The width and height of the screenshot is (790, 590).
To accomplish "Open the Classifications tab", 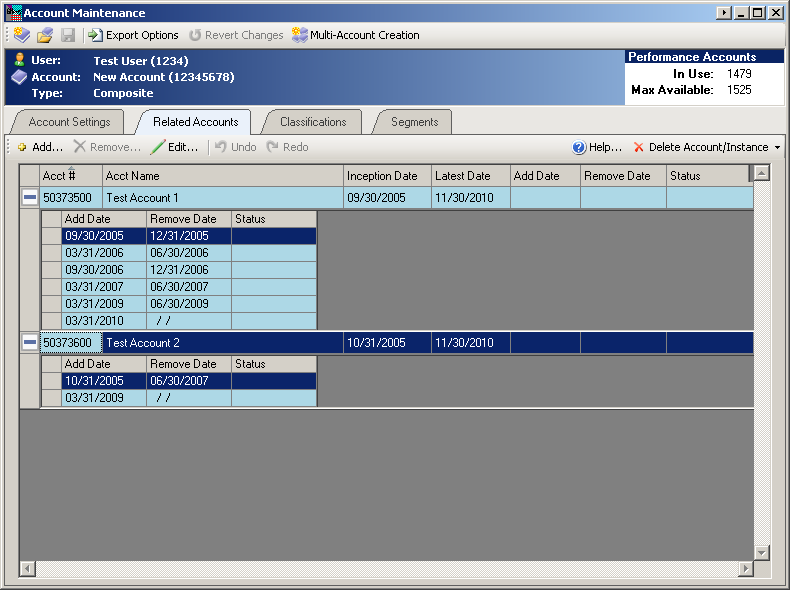I will [x=313, y=122].
